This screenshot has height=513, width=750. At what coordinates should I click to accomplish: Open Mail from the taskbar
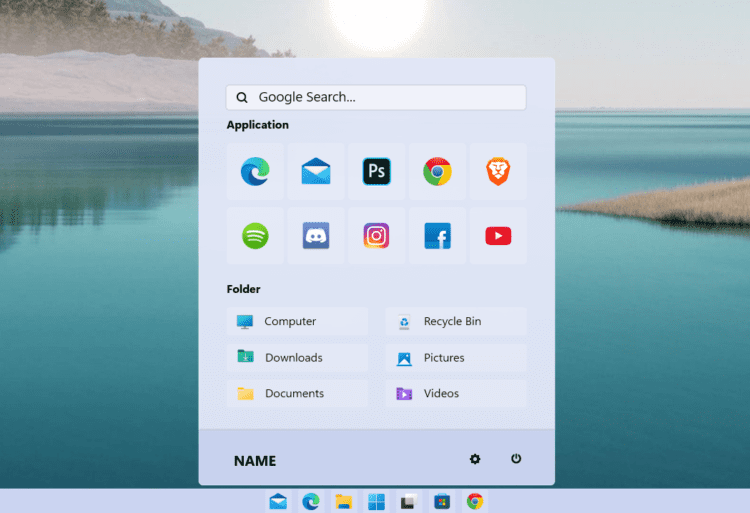[278, 502]
